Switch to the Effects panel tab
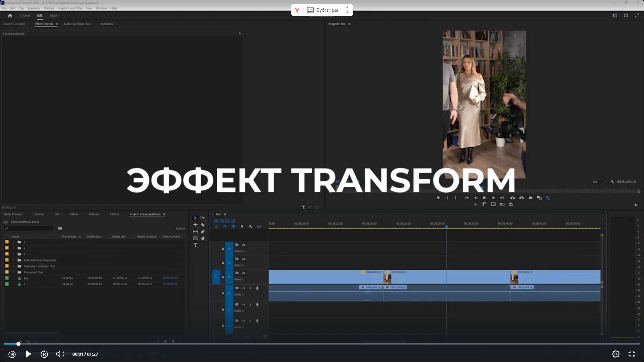This screenshot has height=362, width=644. click(74, 214)
